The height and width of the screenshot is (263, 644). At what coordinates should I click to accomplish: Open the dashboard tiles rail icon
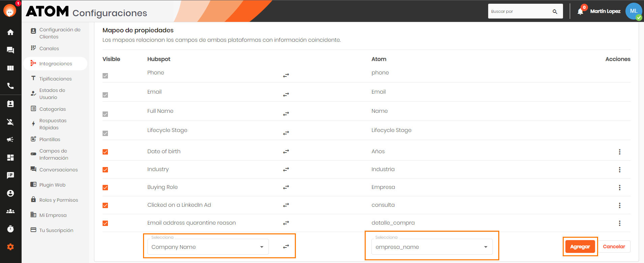click(x=10, y=157)
